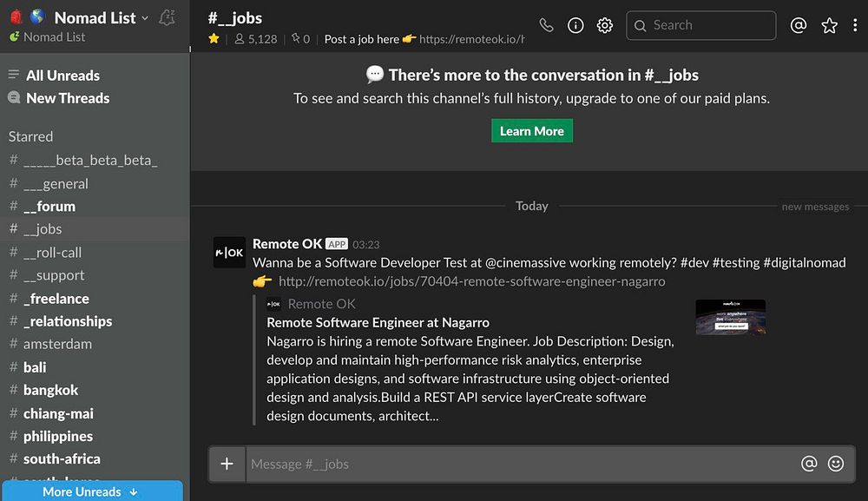Click the Learn More button

[x=531, y=131]
